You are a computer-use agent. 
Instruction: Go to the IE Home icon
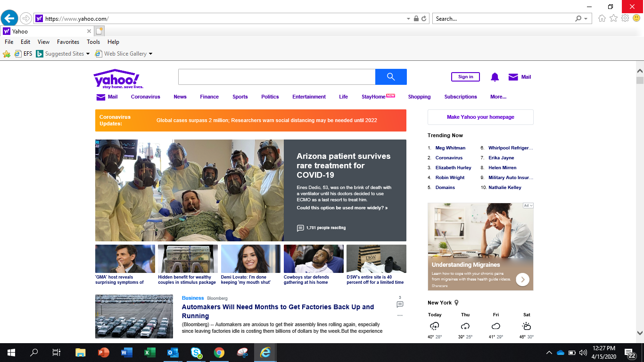[602, 18]
